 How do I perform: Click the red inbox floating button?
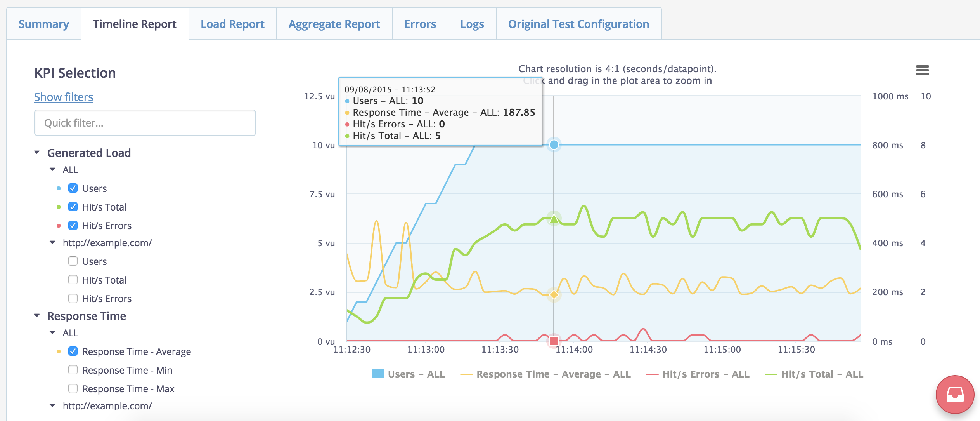click(x=955, y=394)
